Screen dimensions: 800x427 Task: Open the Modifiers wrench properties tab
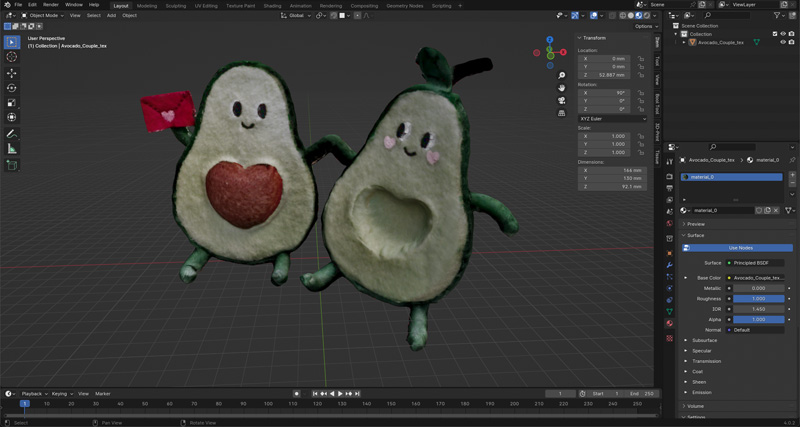click(670, 265)
